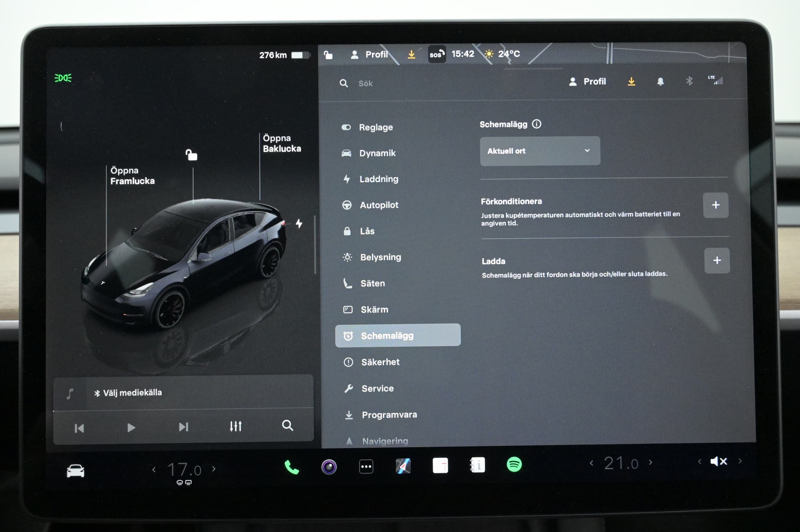Launch the navigation maps app icon
The width and height of the screenshot is (800, 532).
[x=403, y=466]
